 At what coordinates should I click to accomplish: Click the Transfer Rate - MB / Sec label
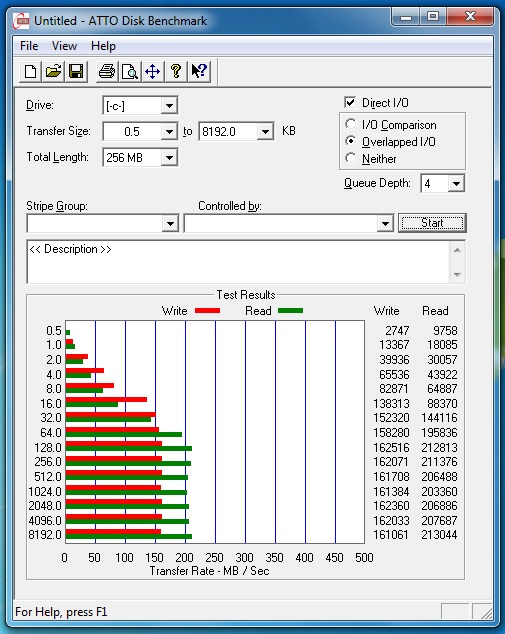click(209, 571)
